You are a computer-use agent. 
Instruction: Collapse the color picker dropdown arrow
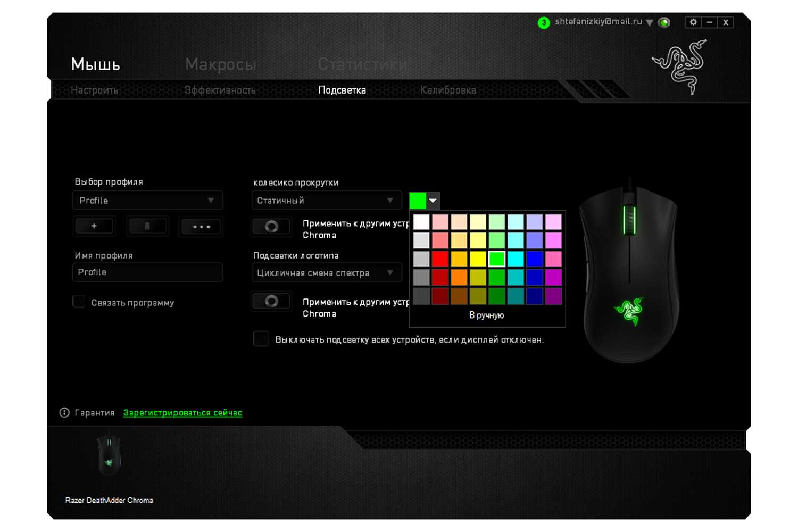click(433, 201)
